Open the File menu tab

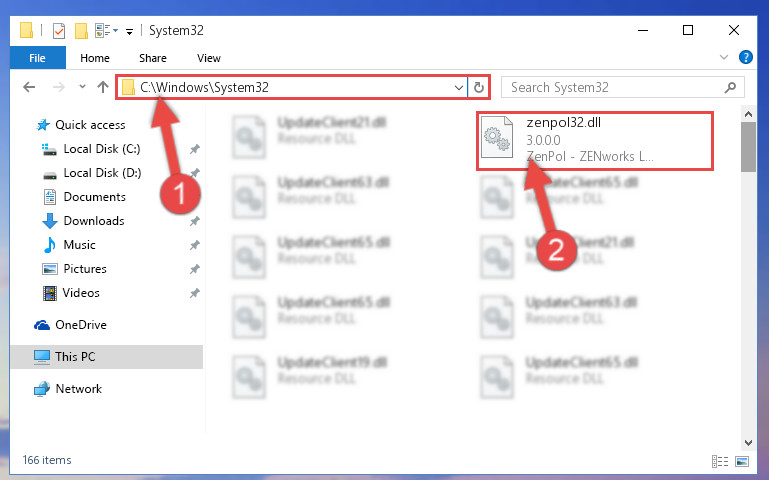click(x=37, y=58)
